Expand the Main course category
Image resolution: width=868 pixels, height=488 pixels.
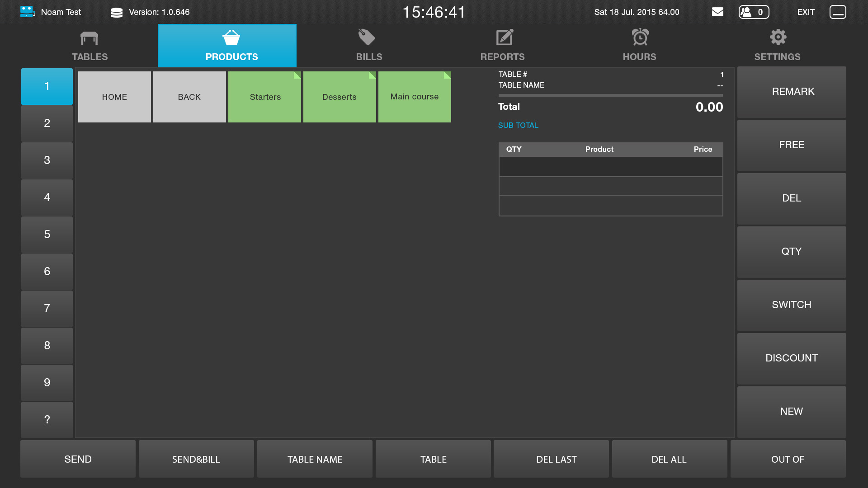click(414, 97)
